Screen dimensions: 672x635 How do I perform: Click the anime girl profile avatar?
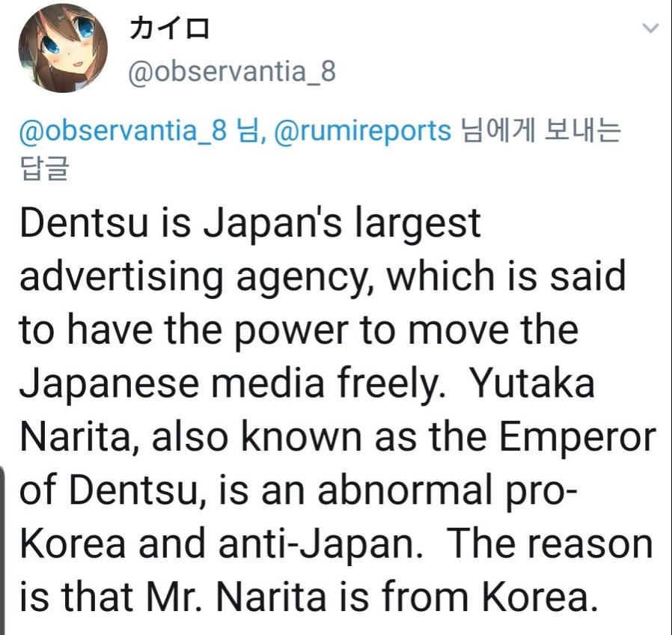point(64,52)
